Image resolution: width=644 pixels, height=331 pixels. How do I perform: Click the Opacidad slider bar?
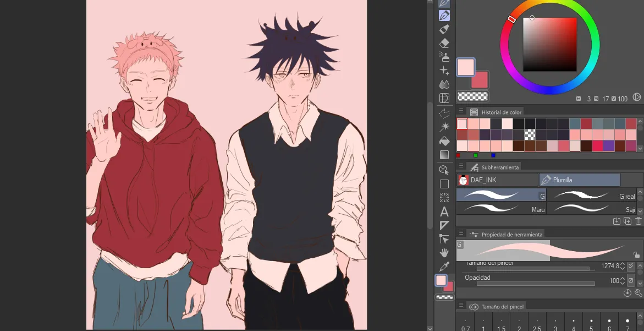click(536, 284)
